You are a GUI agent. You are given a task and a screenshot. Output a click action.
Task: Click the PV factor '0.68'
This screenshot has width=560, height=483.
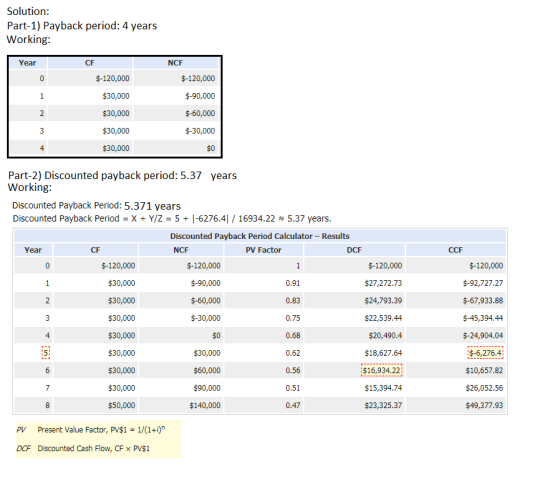coord(292,335)
